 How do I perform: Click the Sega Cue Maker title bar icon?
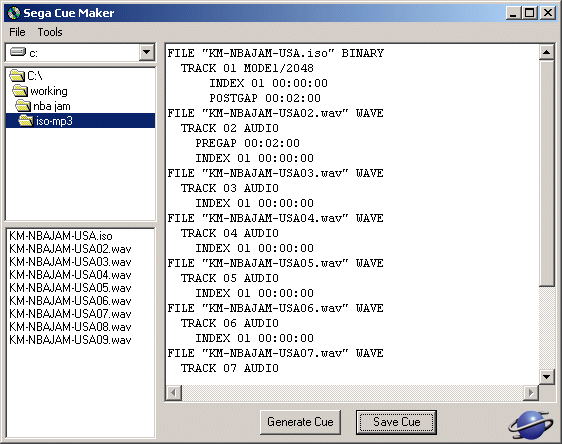click(x=14, y=13)
